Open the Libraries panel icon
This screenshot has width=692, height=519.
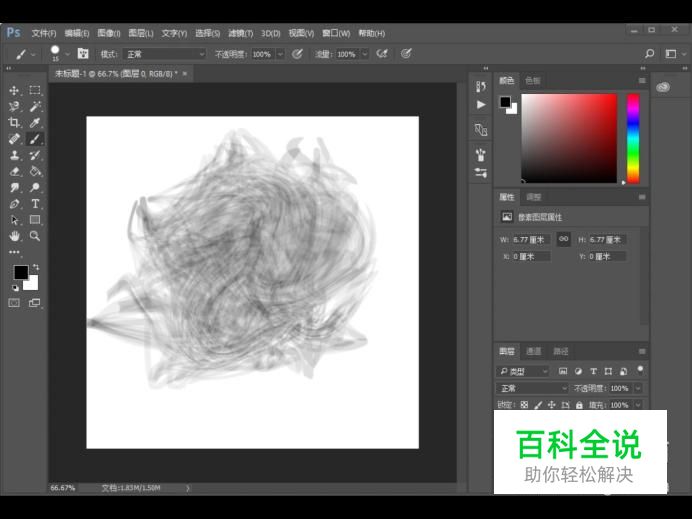[x=663, y=87]
